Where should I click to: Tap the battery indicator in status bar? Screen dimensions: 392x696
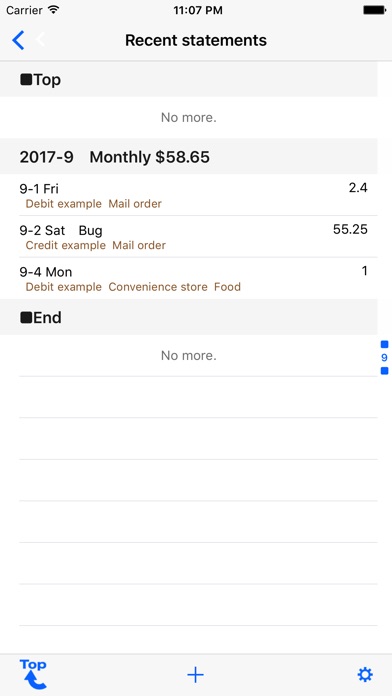pos(374,10)
